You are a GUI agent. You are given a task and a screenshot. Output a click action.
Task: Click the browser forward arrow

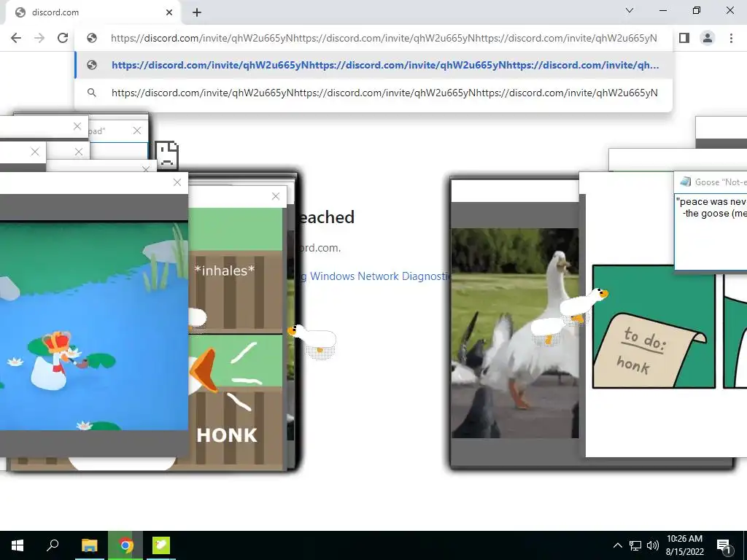click(39, 38)
